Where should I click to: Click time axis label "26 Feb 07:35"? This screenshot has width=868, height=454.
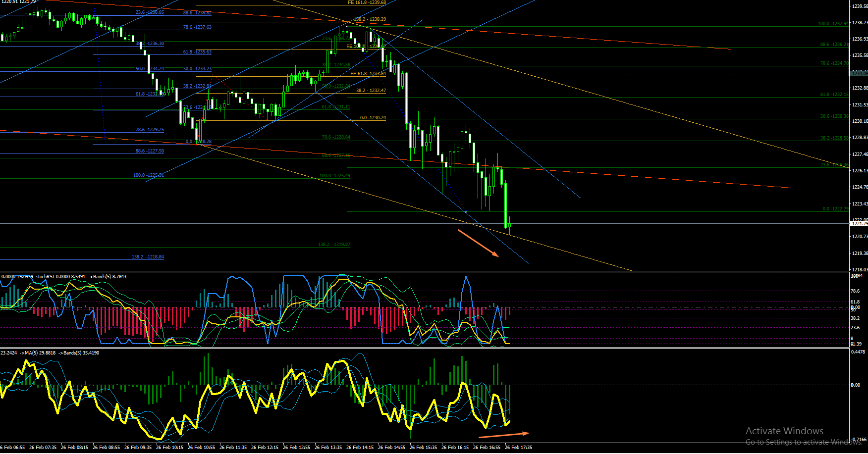click(x=43, y=448)
